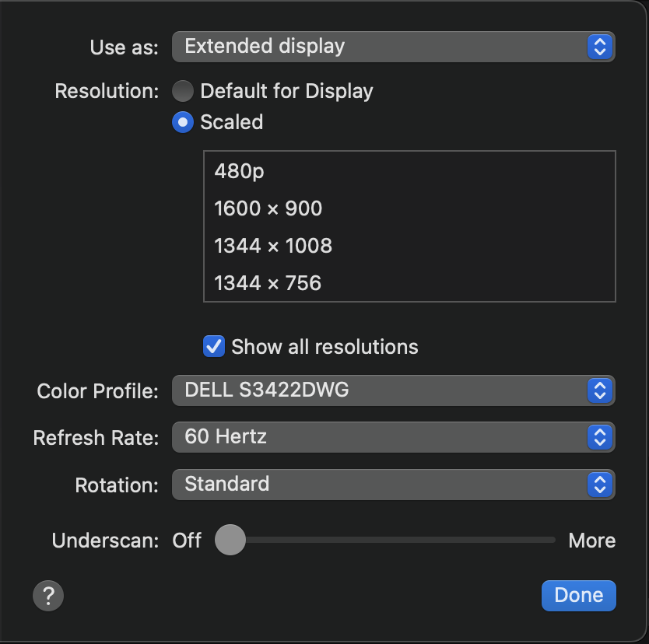This screenshot has height=644, width=649.
Task: Uncheck the Show all resolutions checkbox
Action: pyautogui.click(x=214, y=346)
